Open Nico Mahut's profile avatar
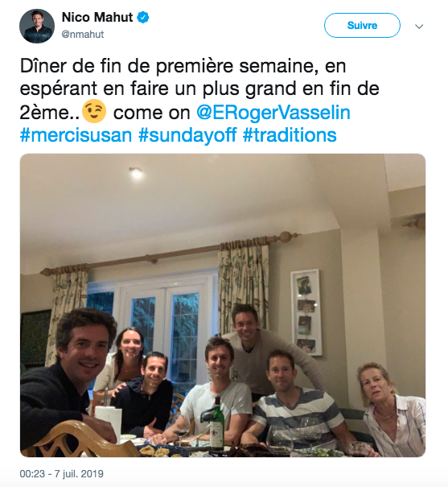 coord(37,26)
